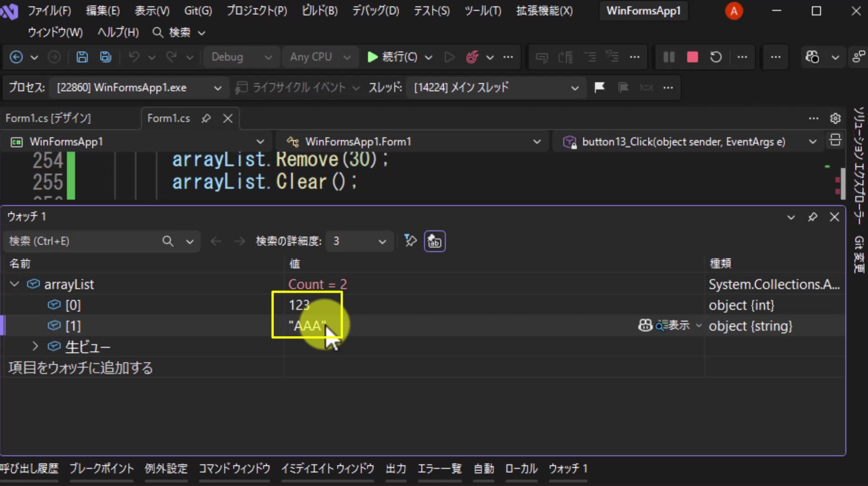Toggle the watch search text-match button
The height and width of the screenshot is (486, 868).
pyautogui.click(x=434, y=241)
